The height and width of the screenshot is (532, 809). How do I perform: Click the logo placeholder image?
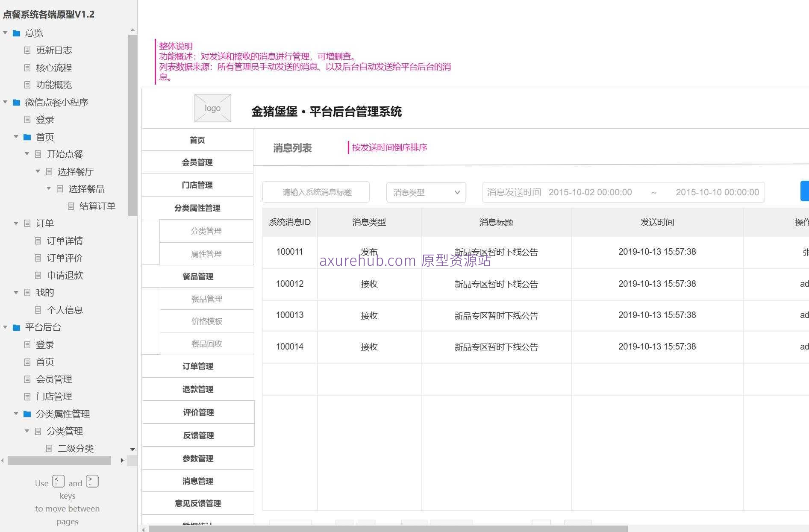(213, 108)
